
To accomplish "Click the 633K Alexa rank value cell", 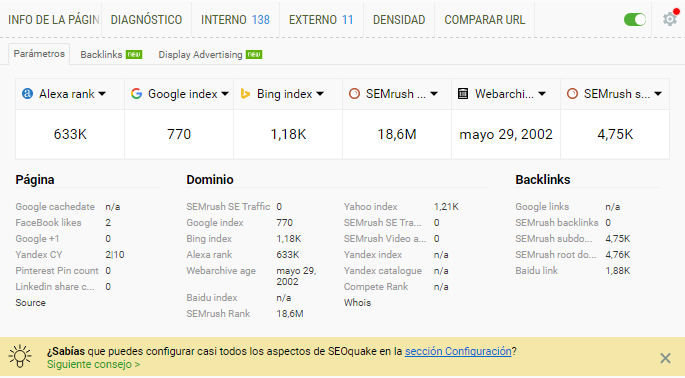I will (70, 134).
